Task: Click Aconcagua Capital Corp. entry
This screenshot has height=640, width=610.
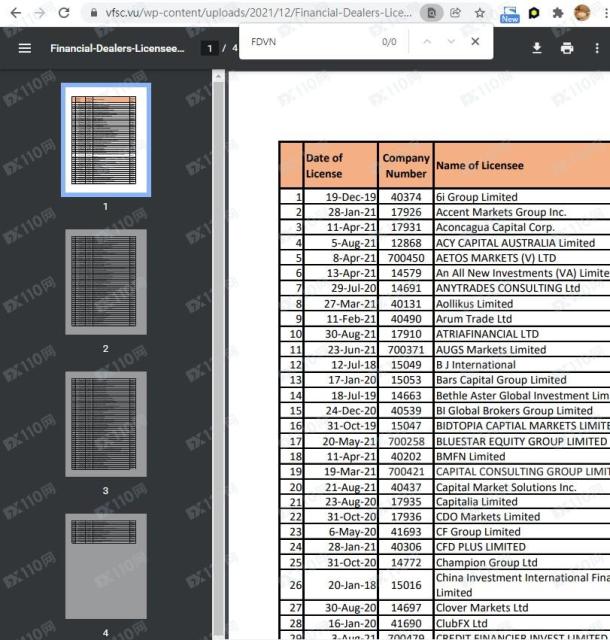Action: pyautogui.click(x=495, y=227)
